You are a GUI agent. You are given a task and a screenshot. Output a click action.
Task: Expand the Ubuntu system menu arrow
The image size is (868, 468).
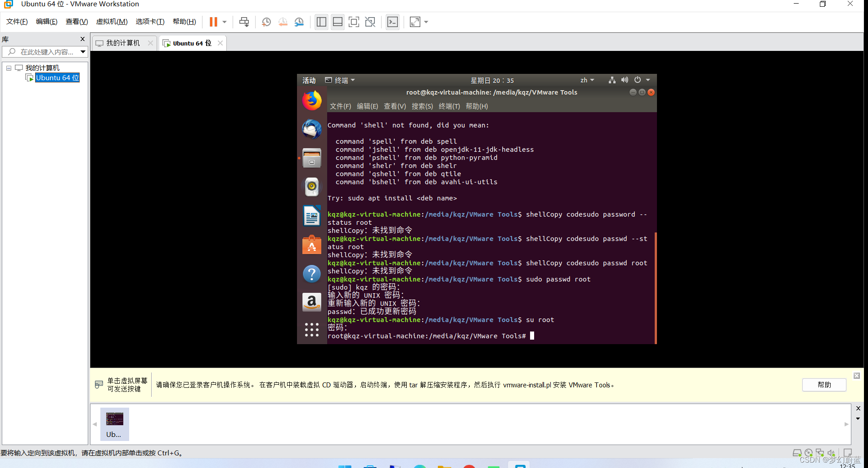click(x=648, y=80)
